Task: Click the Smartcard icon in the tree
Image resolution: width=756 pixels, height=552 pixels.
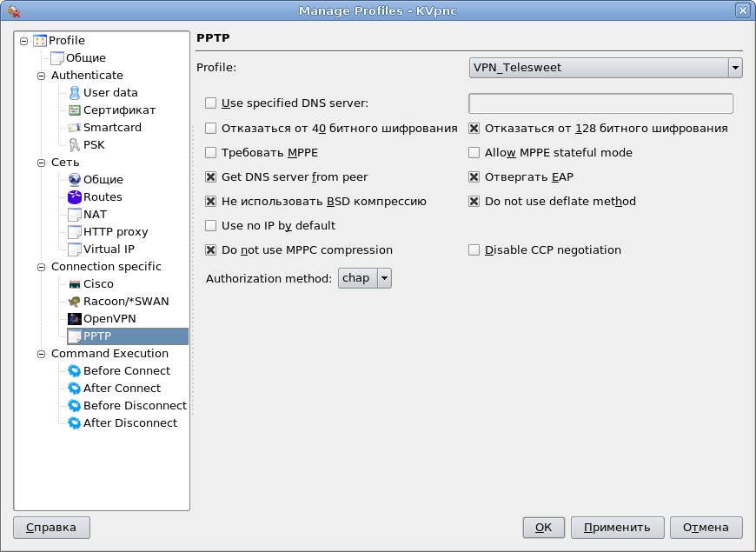Action: tap(75, 128)
